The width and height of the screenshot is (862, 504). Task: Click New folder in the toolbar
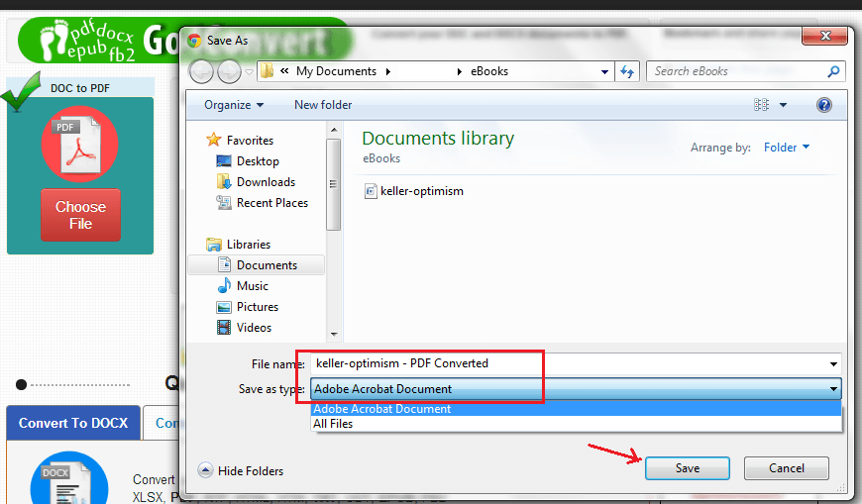[x=323, y=105]
